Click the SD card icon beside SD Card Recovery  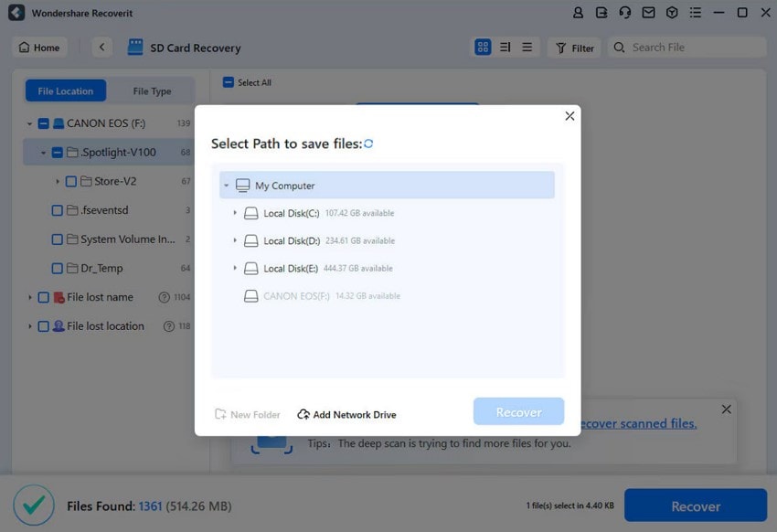tap(135, 47)
